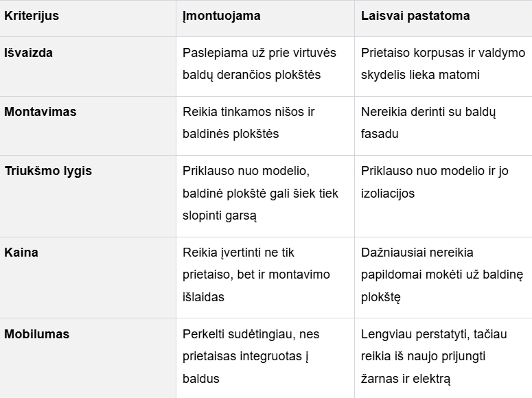The image size is (532, 398).
Task: Select the cell about montavimo išlaidas
Action: tap(266, 277)
